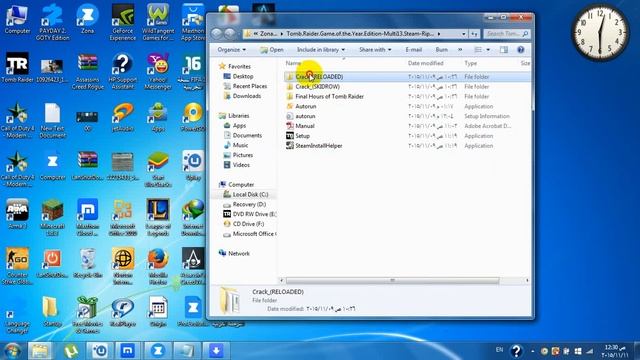Open the Recycle Bin on desktop

(x=87, y=263)
